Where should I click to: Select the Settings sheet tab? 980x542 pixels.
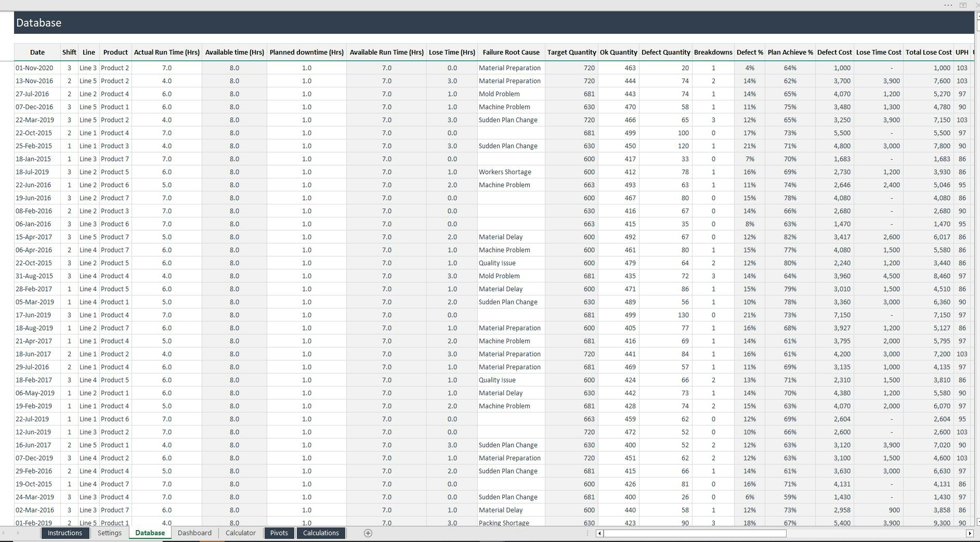click(x=109, y=533)
